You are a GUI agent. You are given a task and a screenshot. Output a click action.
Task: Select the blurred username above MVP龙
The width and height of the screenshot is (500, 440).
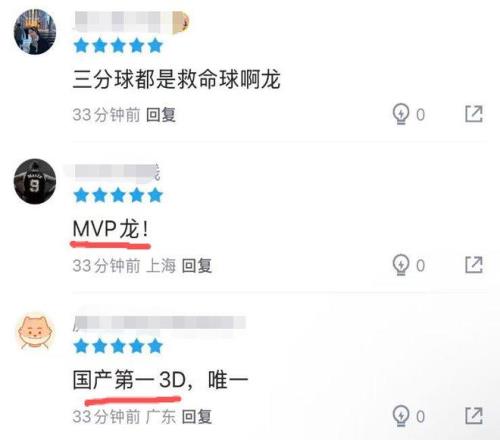point(117,172)
